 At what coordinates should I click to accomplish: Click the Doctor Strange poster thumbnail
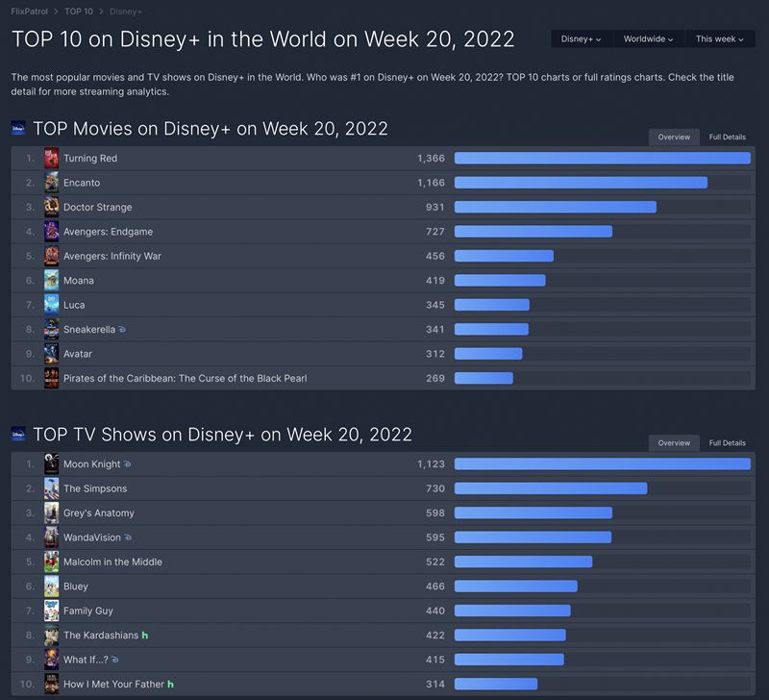52,207
